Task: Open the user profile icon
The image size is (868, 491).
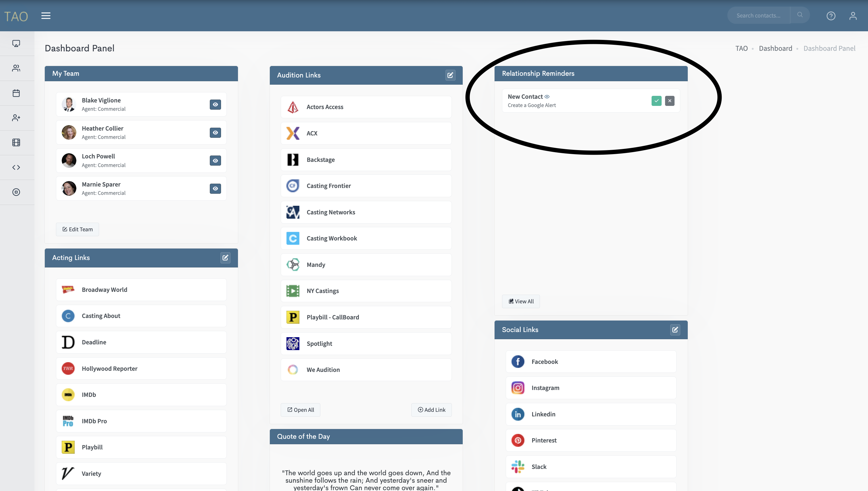Action: [x=852, y=16]
